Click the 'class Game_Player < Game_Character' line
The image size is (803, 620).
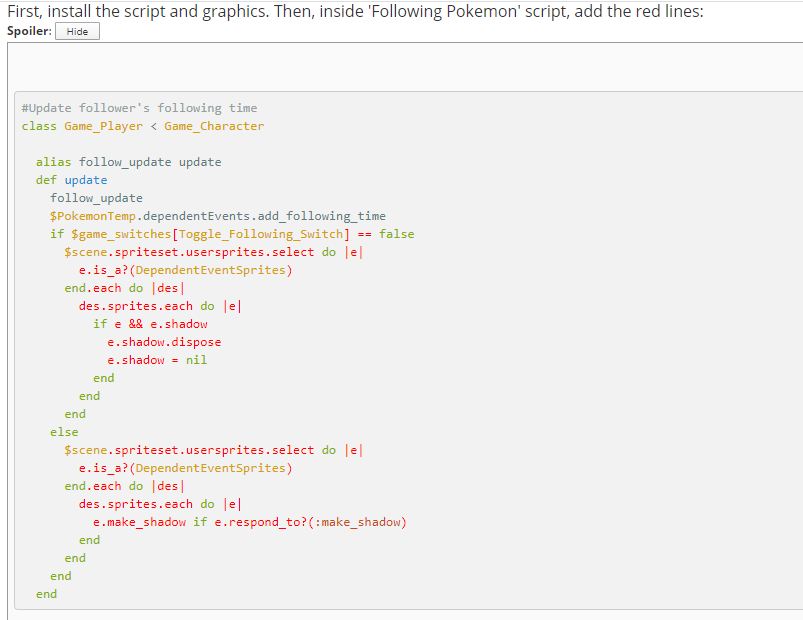[143, 126]
